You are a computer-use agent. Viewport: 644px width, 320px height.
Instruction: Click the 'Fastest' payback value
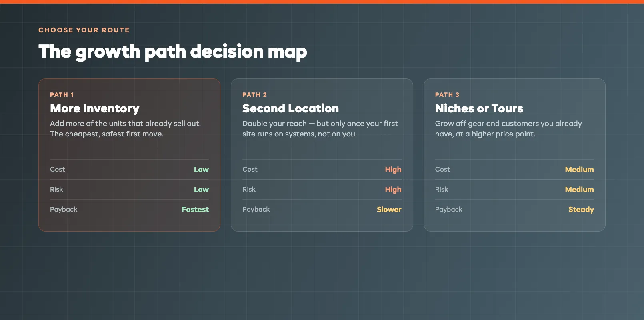[195, 210]
